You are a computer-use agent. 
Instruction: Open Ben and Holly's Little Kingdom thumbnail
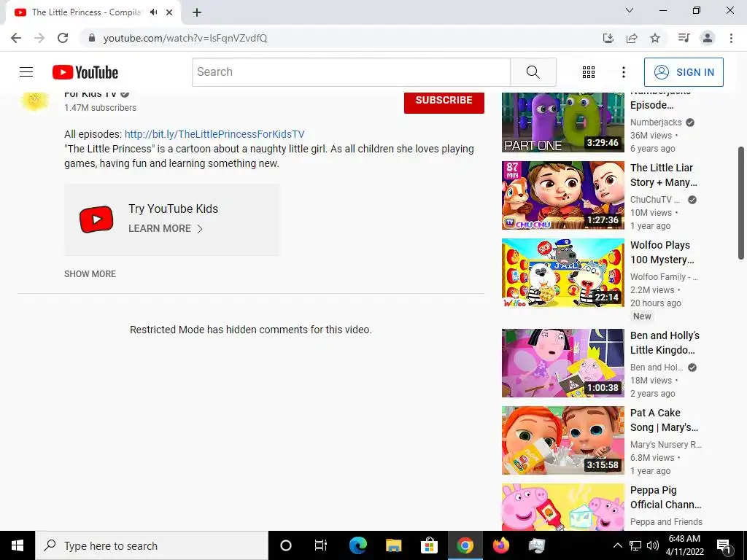(563, 363)
